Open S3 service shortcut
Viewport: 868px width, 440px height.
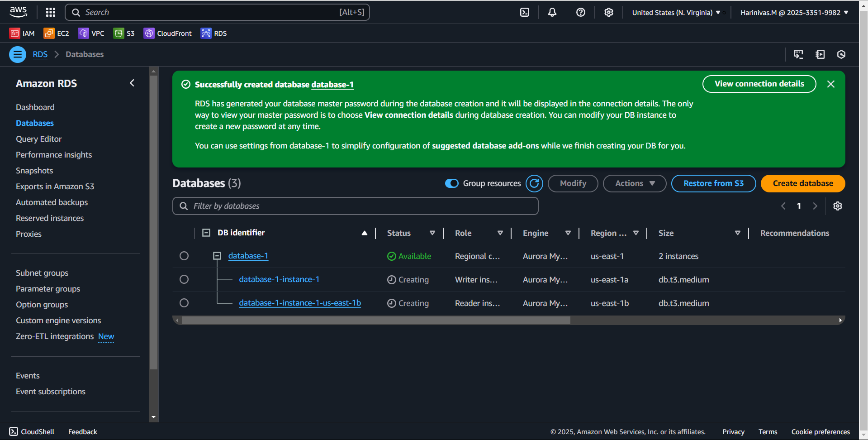coord(124,33)
